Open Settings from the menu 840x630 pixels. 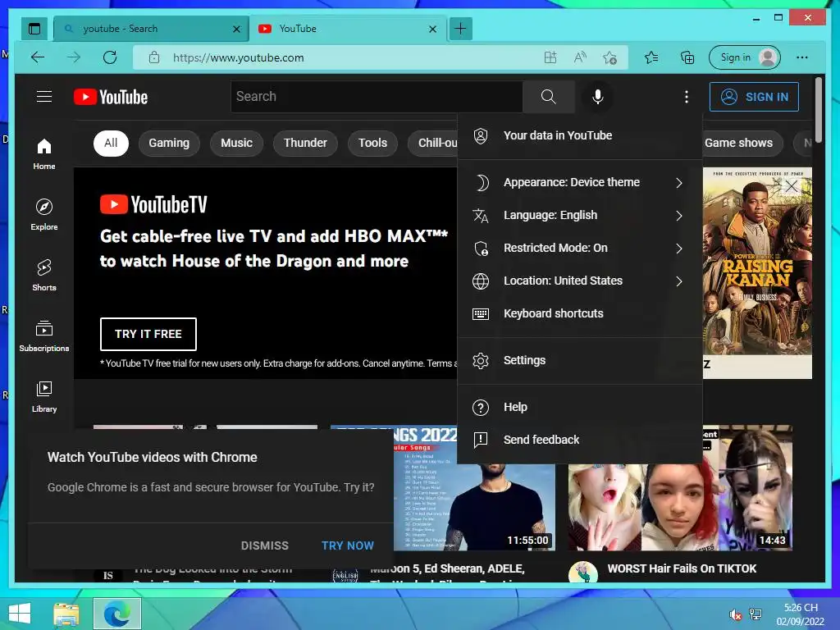tap(580, 361)
